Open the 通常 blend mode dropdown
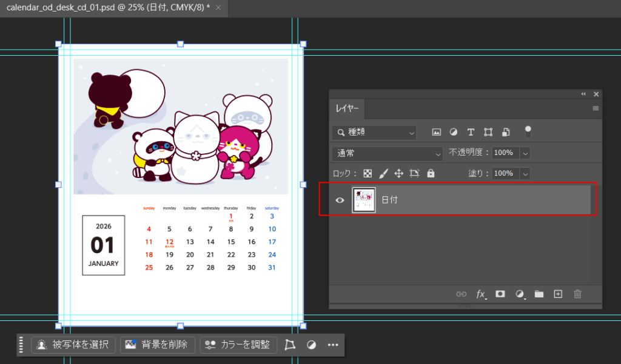The width and height of the screenshot is (621, 364). click(x=388, y=153)
